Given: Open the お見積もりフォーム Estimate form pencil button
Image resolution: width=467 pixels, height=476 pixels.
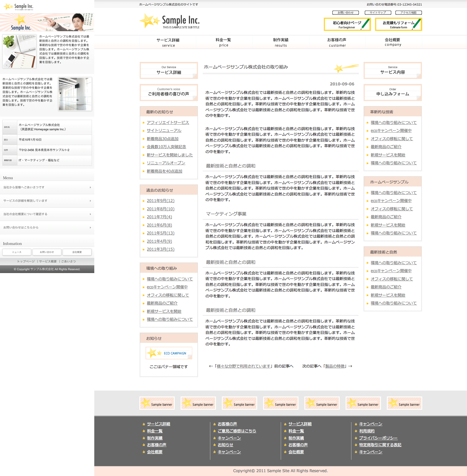Looking at the screenshot, I should pos(398,24).
